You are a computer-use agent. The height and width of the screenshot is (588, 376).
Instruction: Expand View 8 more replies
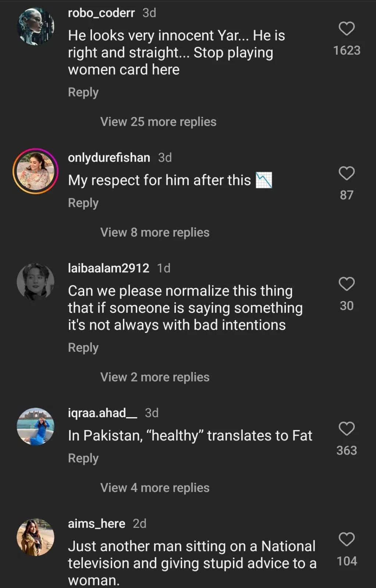coord(155,232)
